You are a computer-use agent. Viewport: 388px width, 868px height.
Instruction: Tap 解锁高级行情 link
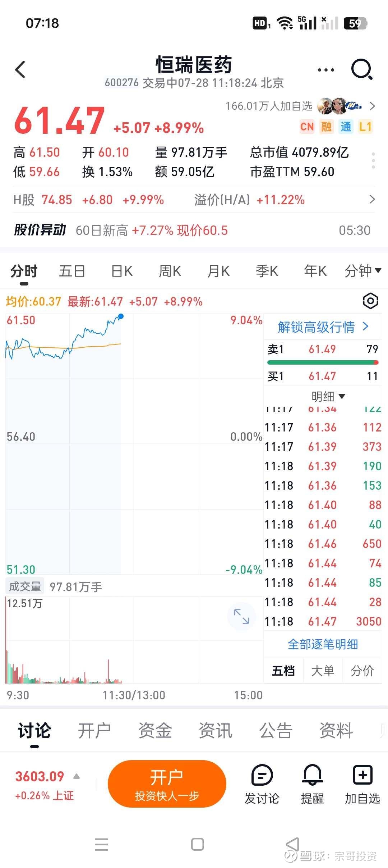point(323,327)
